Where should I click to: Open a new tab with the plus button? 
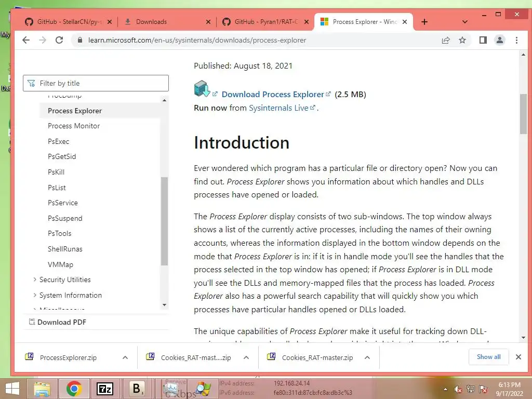[424, 22]
